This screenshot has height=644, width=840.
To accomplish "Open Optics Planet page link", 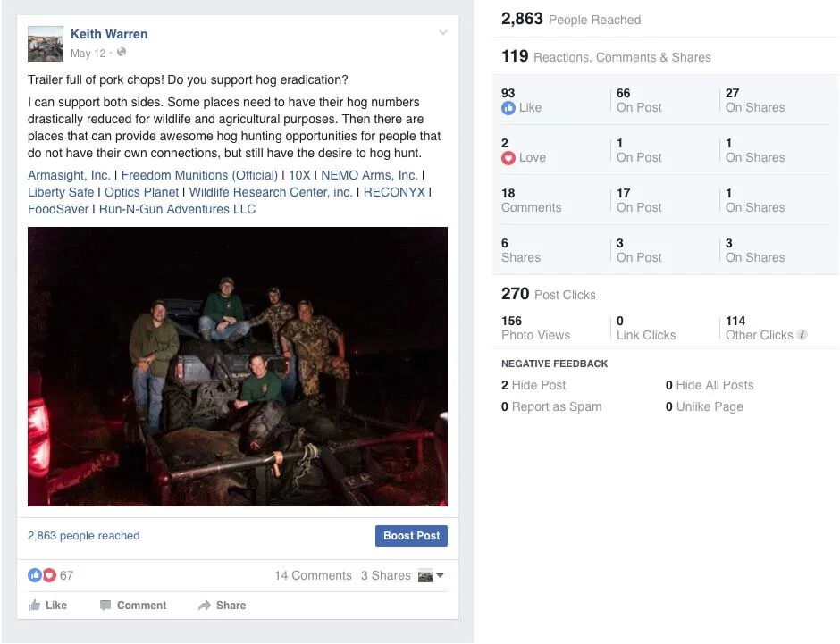I will 141,193.
